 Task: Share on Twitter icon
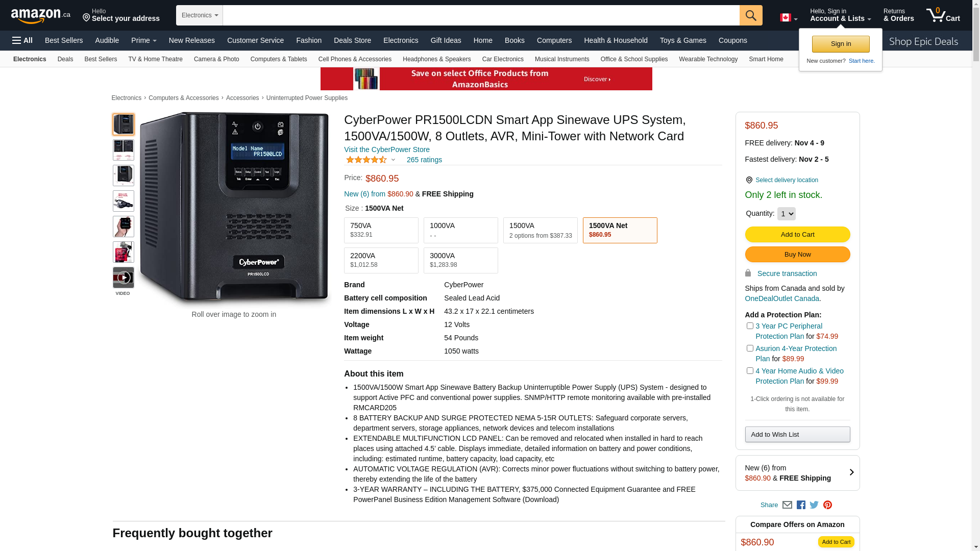[814, 505]
